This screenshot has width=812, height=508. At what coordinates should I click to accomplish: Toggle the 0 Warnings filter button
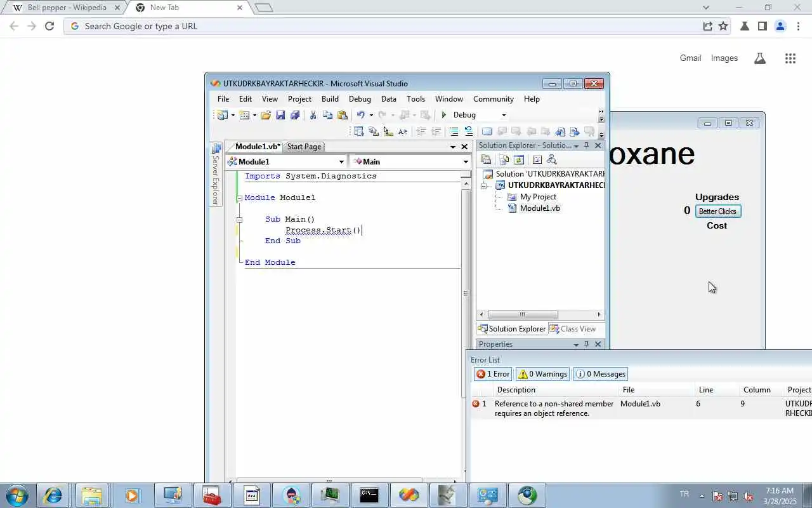point(542,374)
